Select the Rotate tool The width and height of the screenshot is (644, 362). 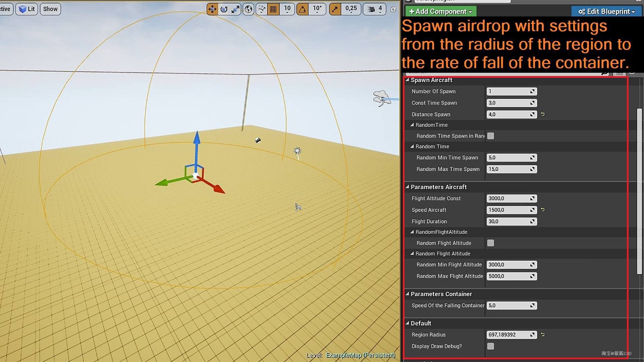click(223, 9)
